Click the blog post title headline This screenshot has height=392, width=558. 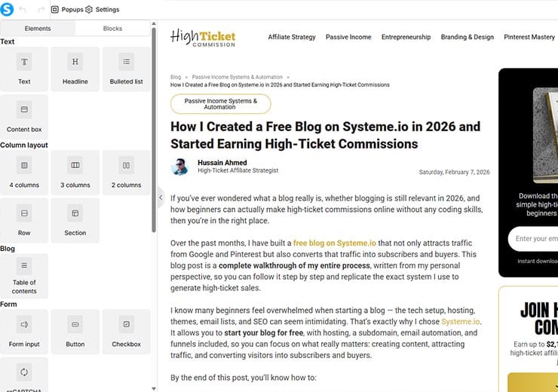click(x=325, y=135)
